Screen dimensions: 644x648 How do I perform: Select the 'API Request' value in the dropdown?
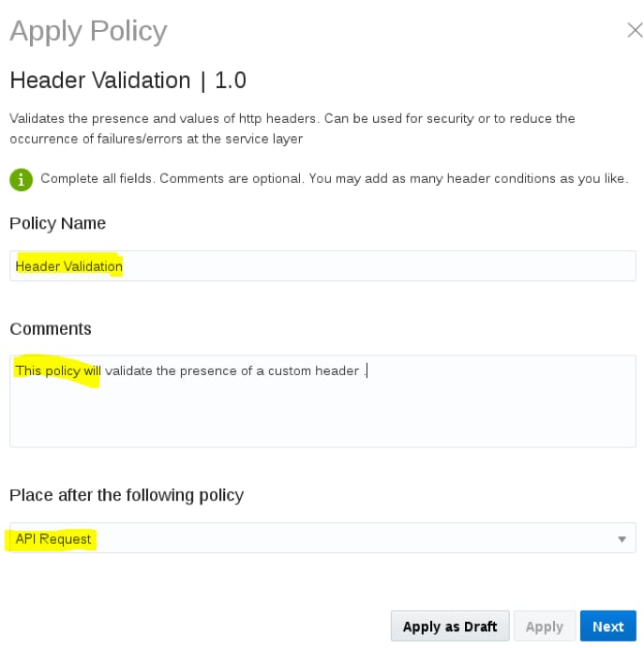53,539
